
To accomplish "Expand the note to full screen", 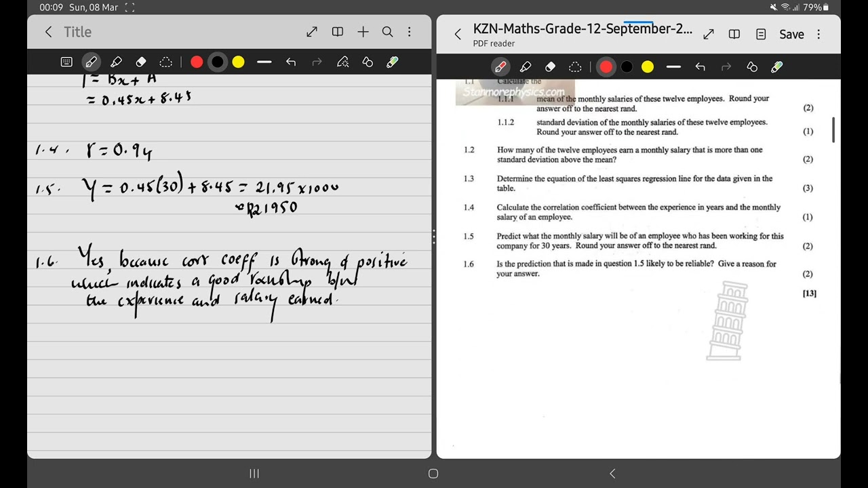I will (x=312, y=32).
